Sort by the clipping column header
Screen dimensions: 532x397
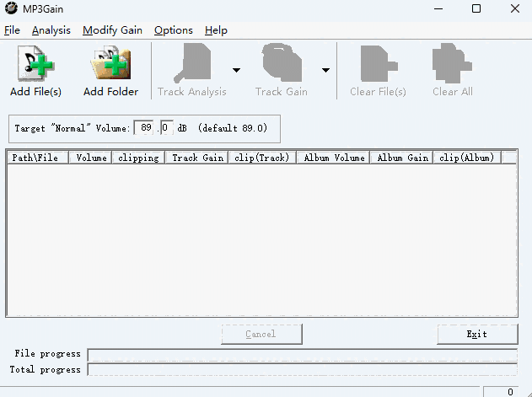point(138,158)
